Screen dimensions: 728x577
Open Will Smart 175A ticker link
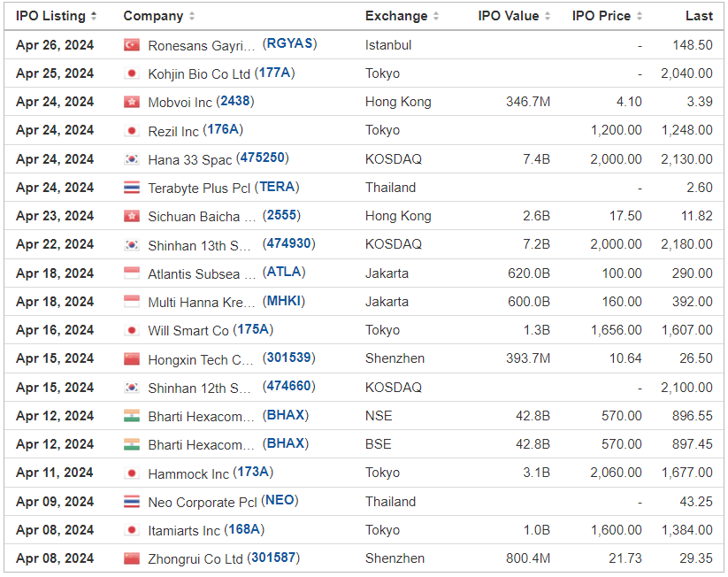click(253, 329)
